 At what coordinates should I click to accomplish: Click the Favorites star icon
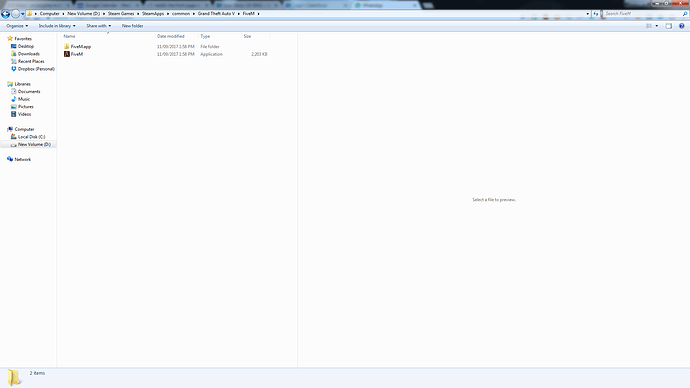tap(10, 39)
